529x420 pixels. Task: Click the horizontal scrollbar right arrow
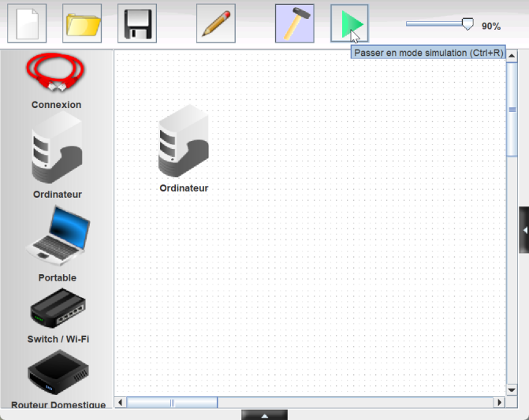coord(499,403)
